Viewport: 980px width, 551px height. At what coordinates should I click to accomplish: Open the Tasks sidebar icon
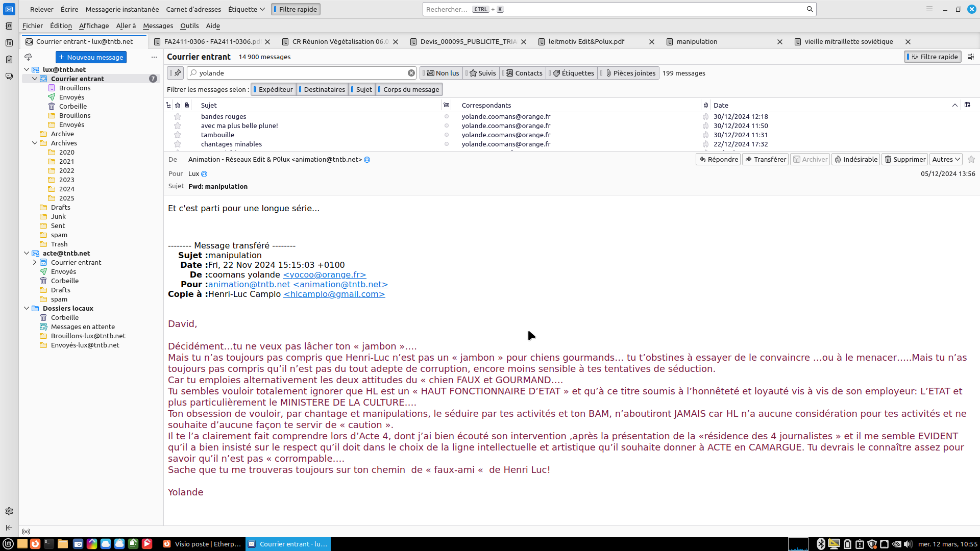point(9,60)
